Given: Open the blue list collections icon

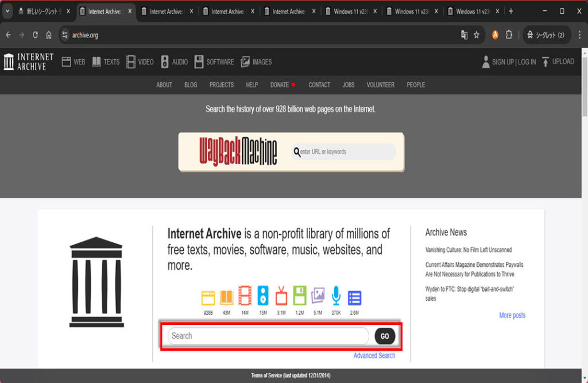Looking at the screenshot, I should coord(354,297).
